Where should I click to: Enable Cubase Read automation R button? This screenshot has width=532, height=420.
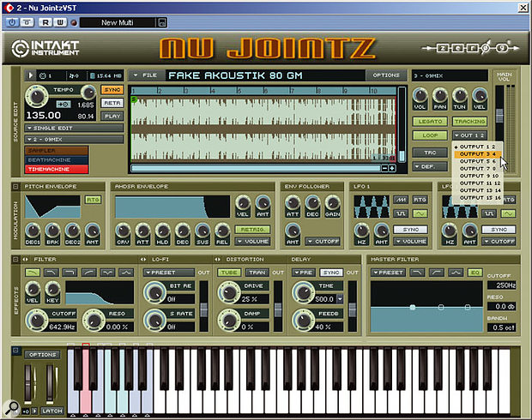(45, 22)
